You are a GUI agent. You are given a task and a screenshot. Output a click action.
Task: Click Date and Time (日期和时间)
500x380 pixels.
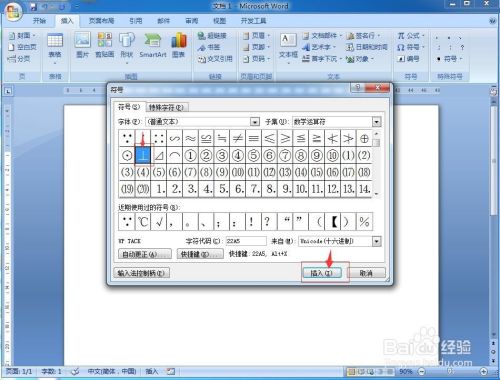tap(367, 47)
